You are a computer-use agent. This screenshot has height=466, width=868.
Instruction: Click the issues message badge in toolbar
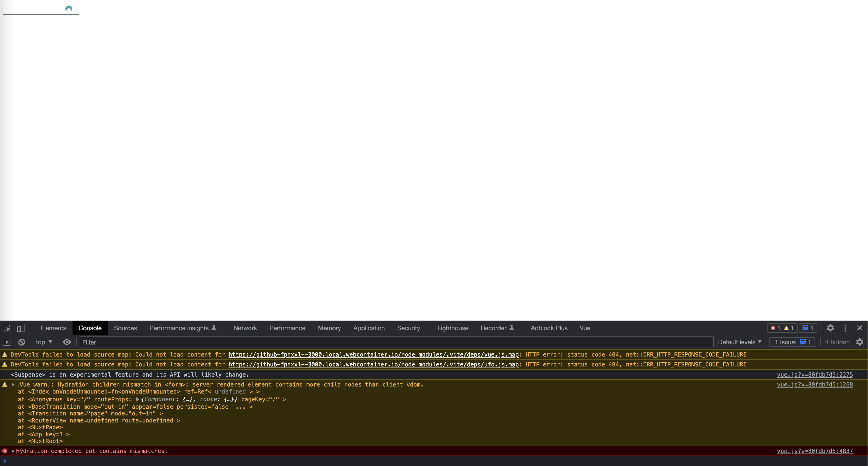(x=807, y=328)
